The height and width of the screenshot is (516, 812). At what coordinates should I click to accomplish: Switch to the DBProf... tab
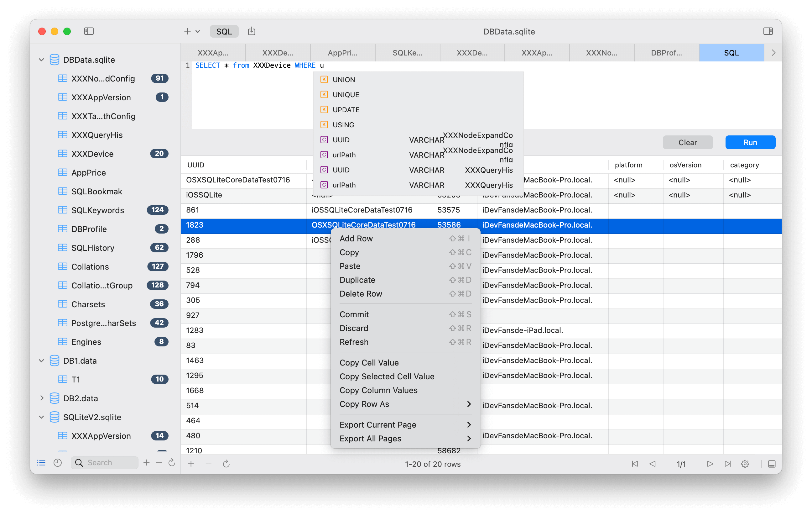666,53
